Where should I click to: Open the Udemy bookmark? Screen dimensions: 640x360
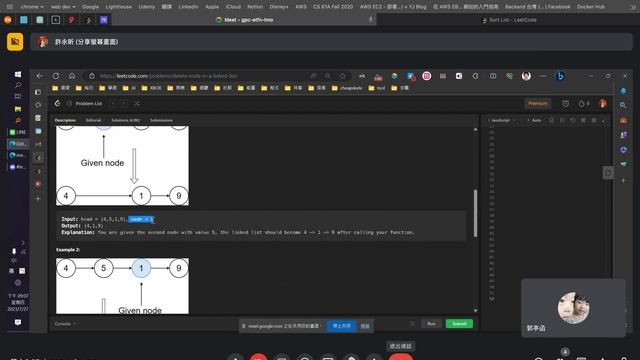(146, 7)
